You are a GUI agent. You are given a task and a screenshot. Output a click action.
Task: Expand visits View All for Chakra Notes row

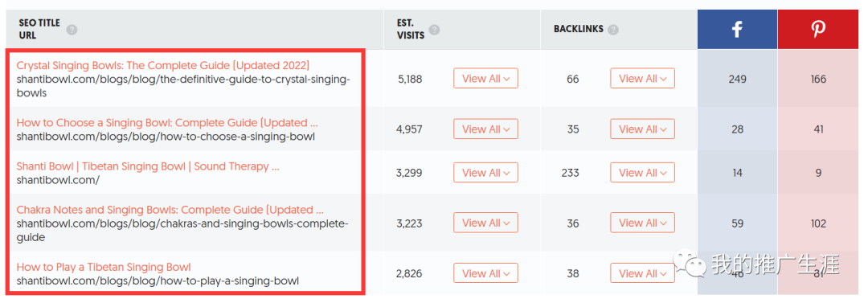[485, 223]
